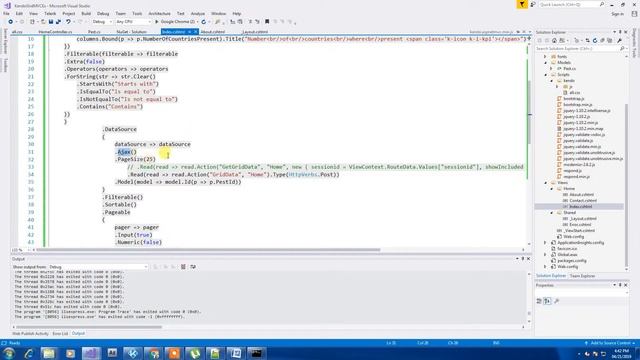This screenshot has width=640, height=360.
Task: Click the Sign in link
Action: tap(617, 13)
